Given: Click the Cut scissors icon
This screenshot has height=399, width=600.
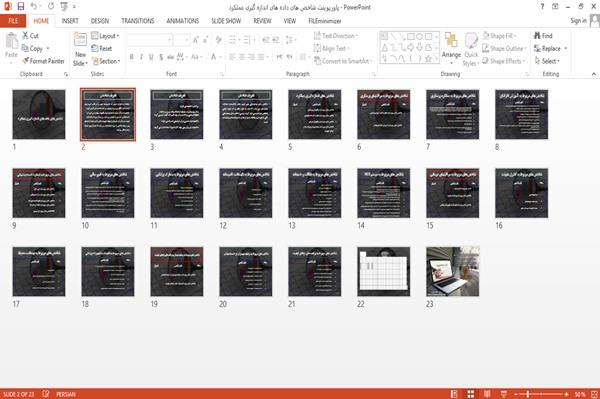Looking at the screenshot, I should [25, 36].
